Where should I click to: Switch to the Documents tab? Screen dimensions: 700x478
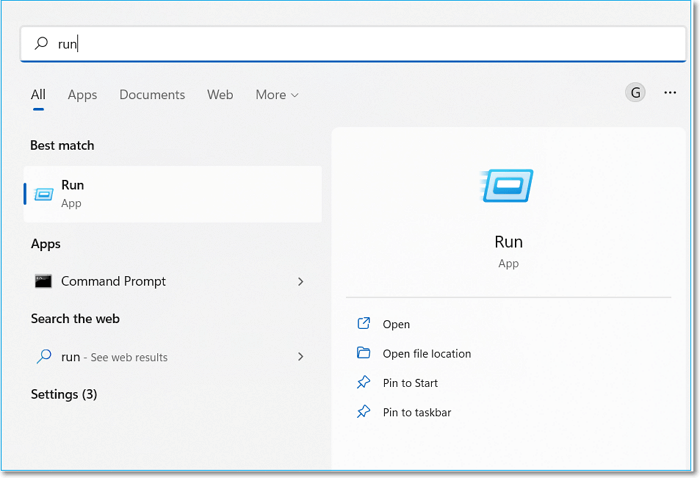pos(152,95)
